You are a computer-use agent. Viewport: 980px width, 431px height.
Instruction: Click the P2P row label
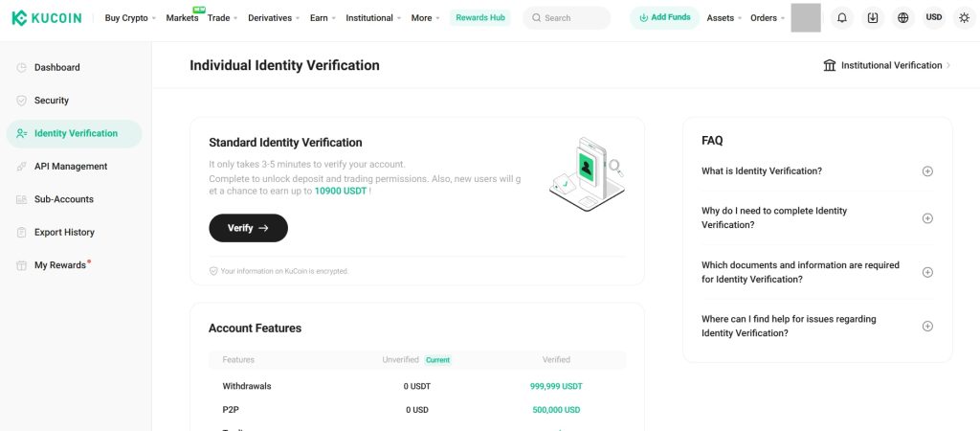[x=230, y=410]
